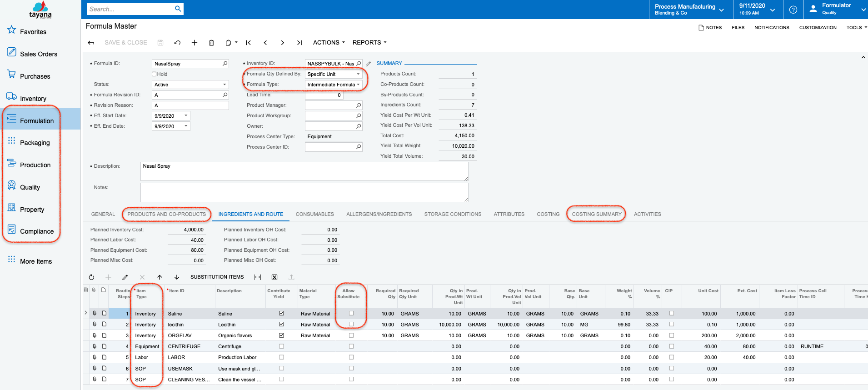Switch to the Costing Summary tab
This screenshot has width=868, height=390.
(x=596, y=214)
